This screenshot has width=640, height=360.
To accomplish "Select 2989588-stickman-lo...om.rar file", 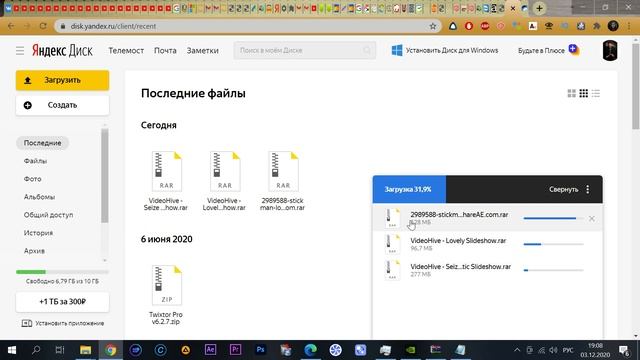I will click(x=282, y=181).
